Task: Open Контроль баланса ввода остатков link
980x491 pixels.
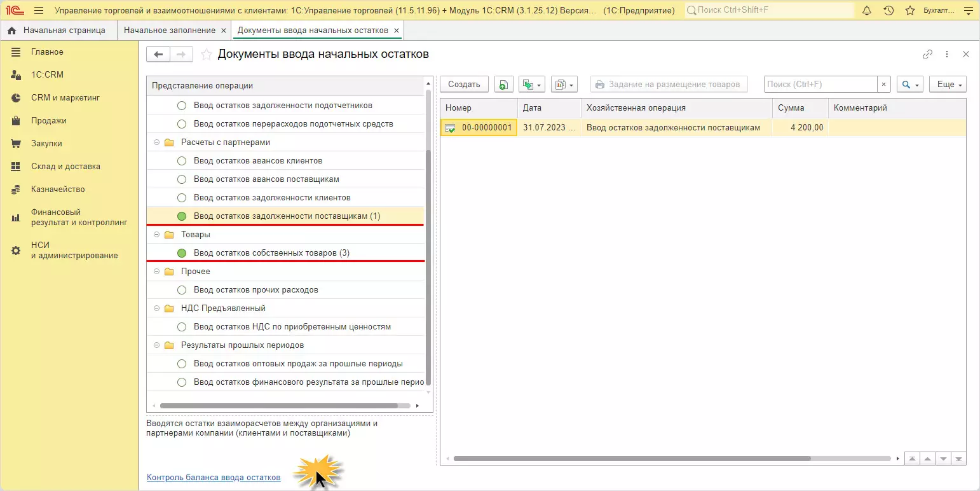Action: 214,478
